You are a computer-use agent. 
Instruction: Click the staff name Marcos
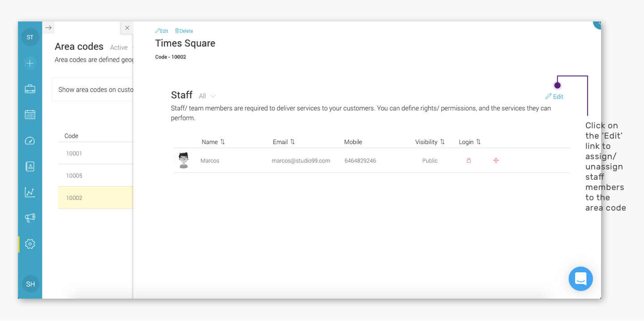(210, 160)
